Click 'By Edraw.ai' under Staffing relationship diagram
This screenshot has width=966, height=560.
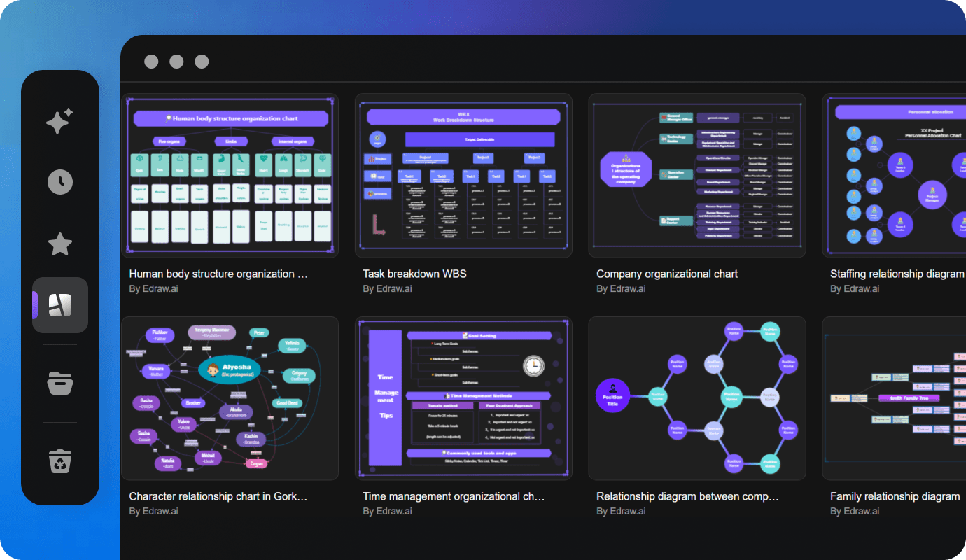855,289
